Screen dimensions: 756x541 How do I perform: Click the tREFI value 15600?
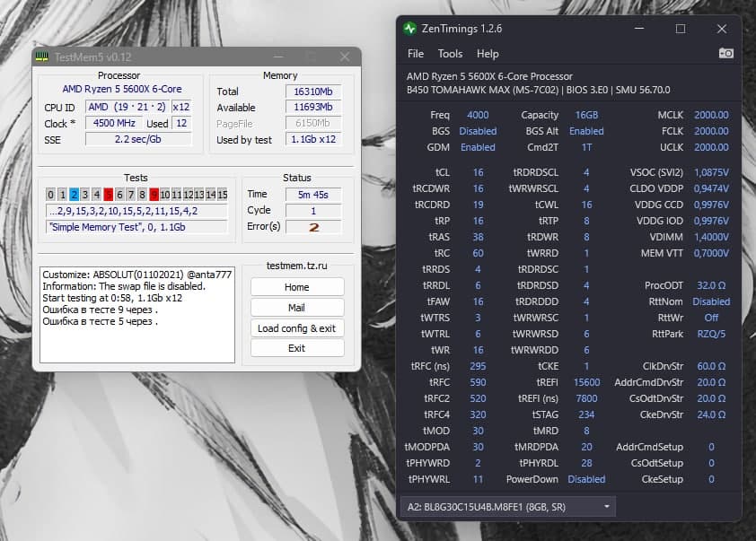(x=586, y=382)
